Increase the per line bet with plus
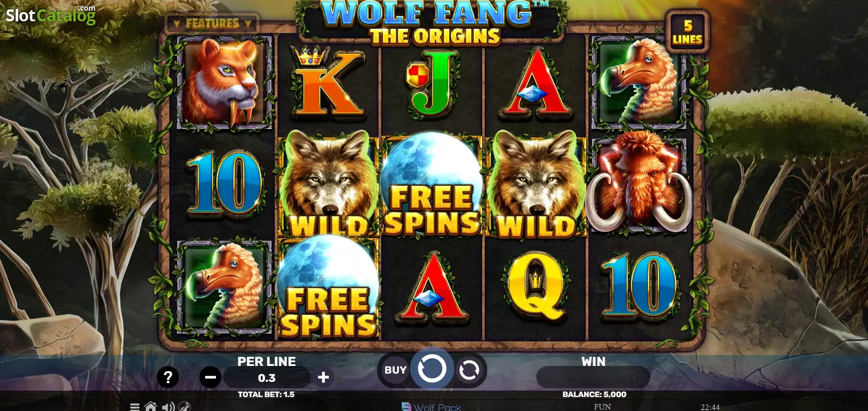The width and height of the screenshot is (868, 411). click(x=323, y=378)
